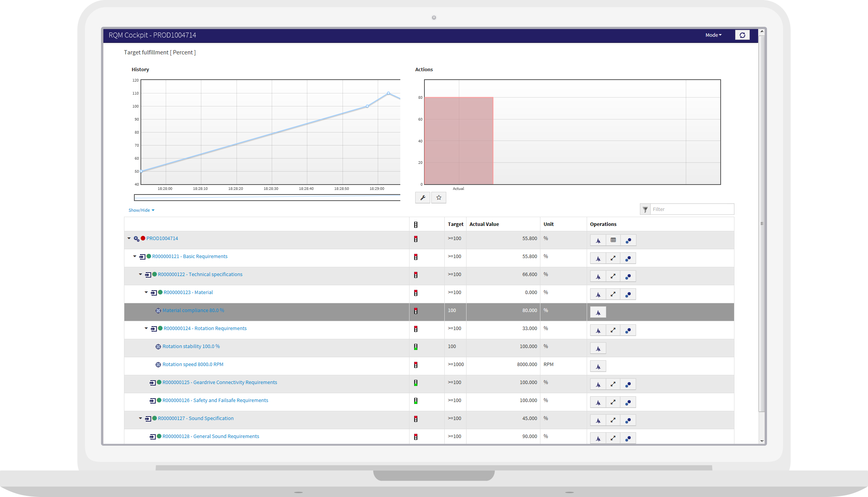Click the star favorite icon below the Actions chart

[x=439, y=197]
